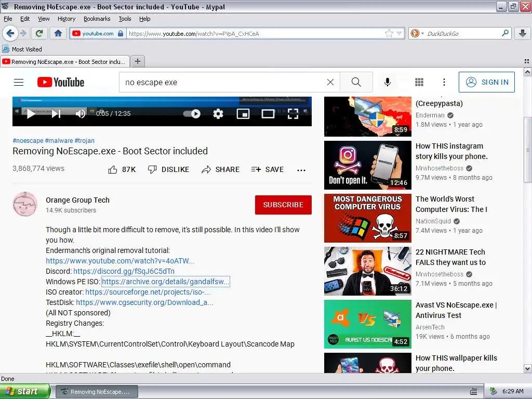Open the player settings gear

coord(218,114)
